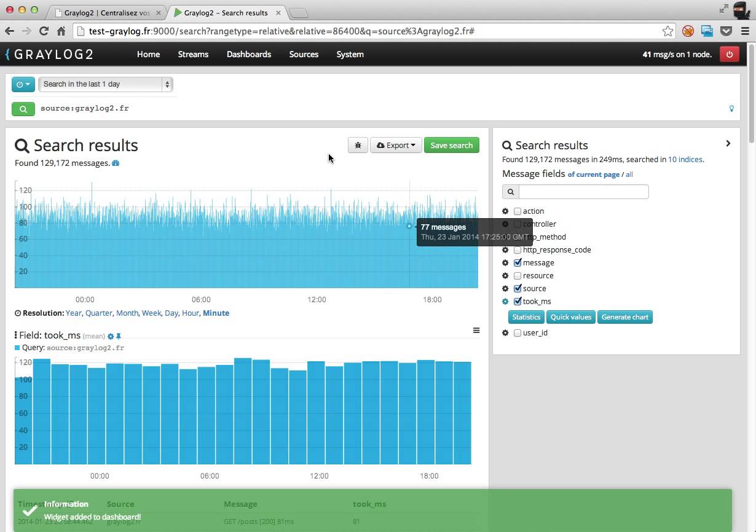The height and width of the screenshot is (532, 756).
Task: Click the Quick values button
Action: click(x=571, y=317)
